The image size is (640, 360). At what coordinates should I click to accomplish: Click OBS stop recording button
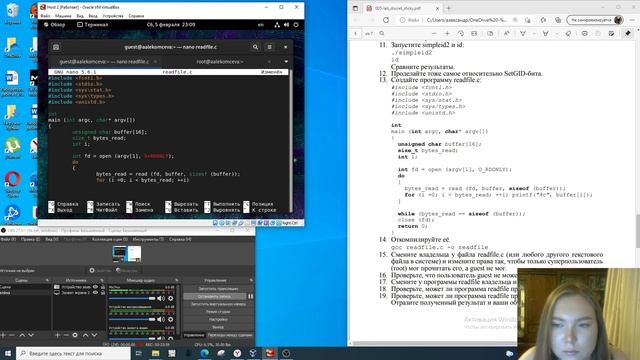(x=214, y=296)
